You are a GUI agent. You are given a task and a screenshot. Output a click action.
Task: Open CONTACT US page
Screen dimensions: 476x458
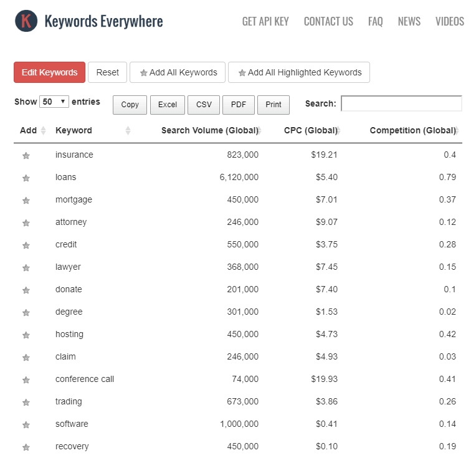[328, 21]
